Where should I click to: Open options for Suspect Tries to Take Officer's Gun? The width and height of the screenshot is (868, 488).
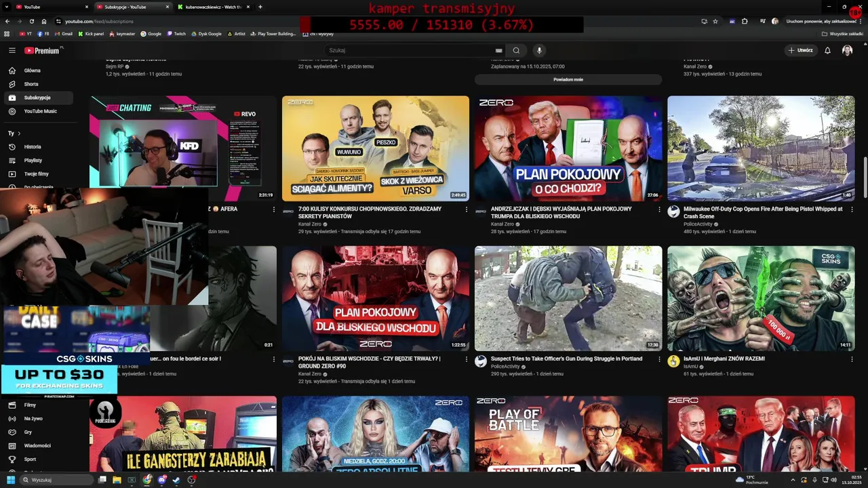click(x=659, y=359)
